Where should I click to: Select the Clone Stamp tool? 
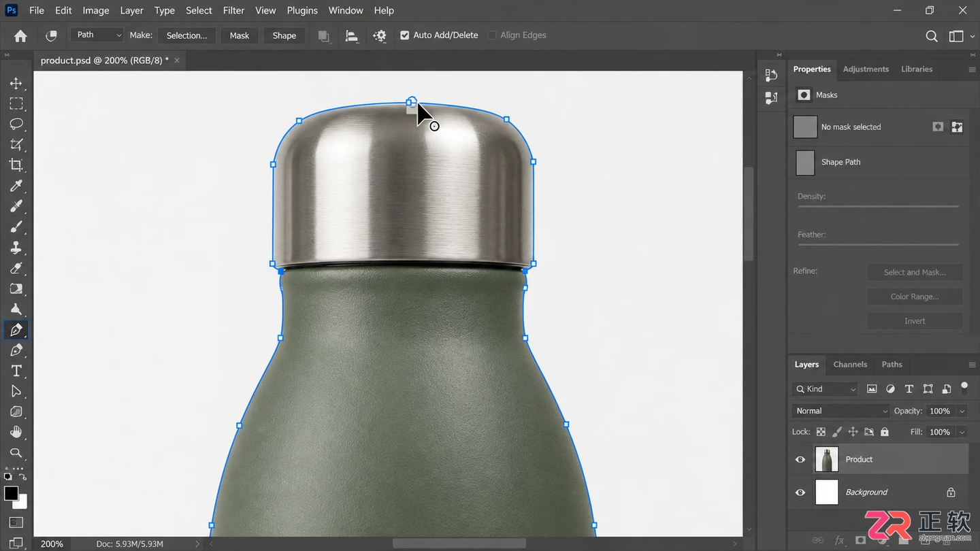tap(16, 248)
